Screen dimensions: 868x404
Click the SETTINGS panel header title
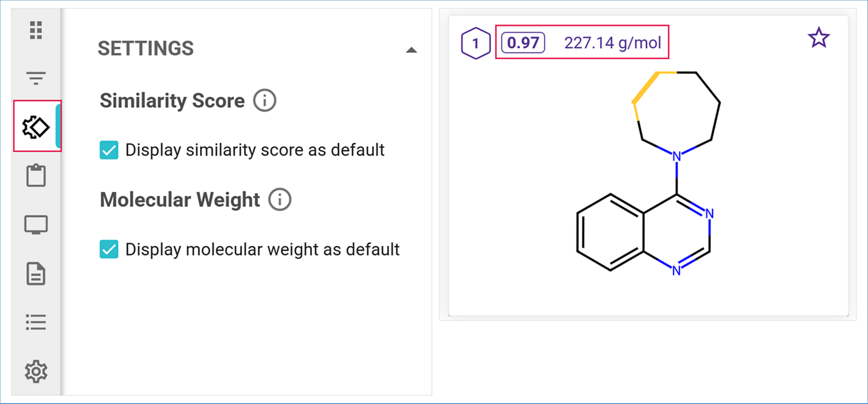pos(146,49)
